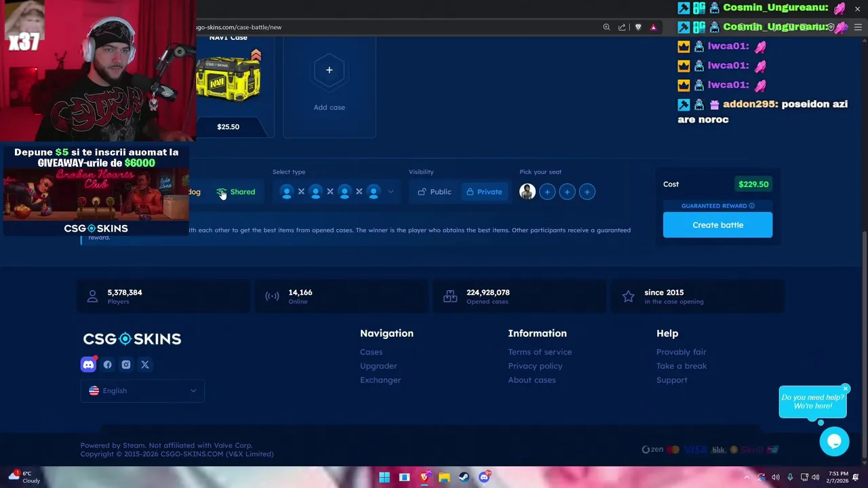Click the $229.50 cost value
Viewport: 868px width, 488px height.
753,184
